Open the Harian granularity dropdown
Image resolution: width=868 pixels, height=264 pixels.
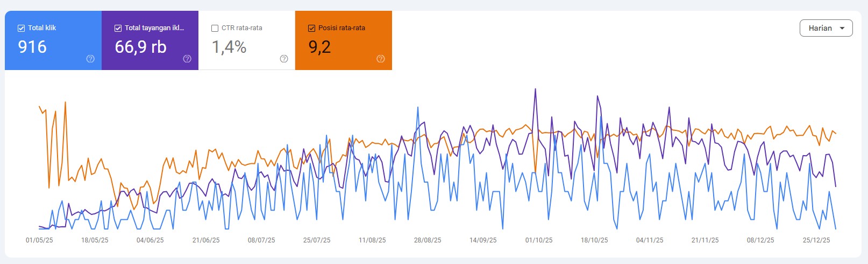(826, 28)
